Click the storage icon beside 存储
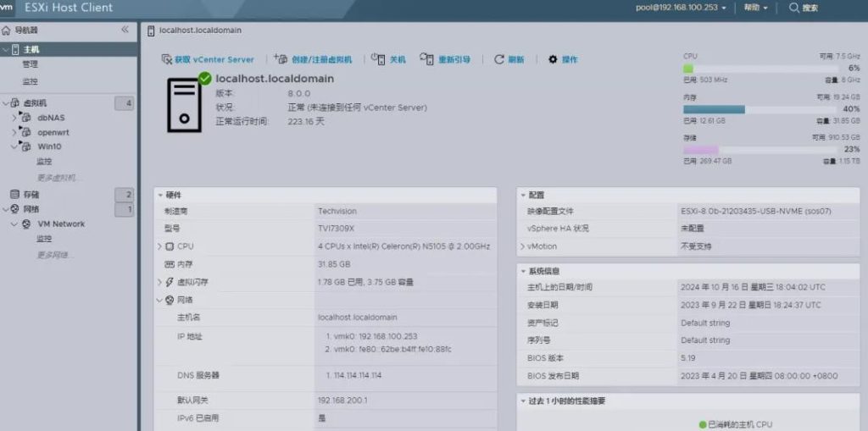868x431 pixels. coord(15,194)
